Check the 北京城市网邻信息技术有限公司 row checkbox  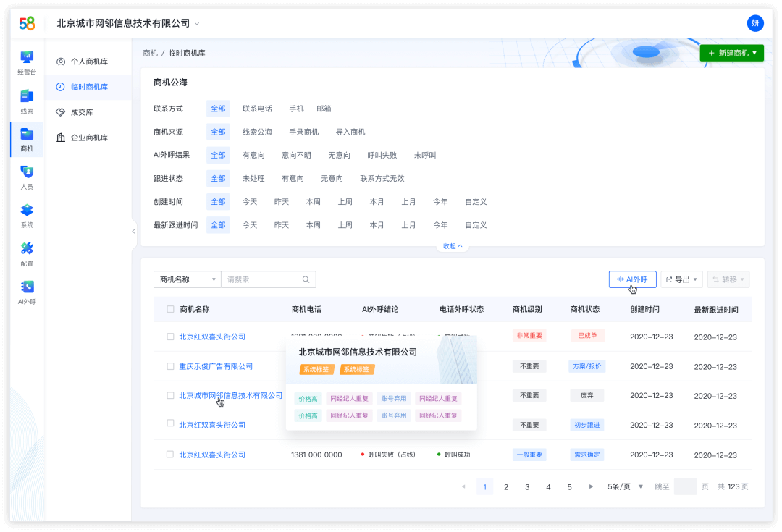[x=171, y=395]
